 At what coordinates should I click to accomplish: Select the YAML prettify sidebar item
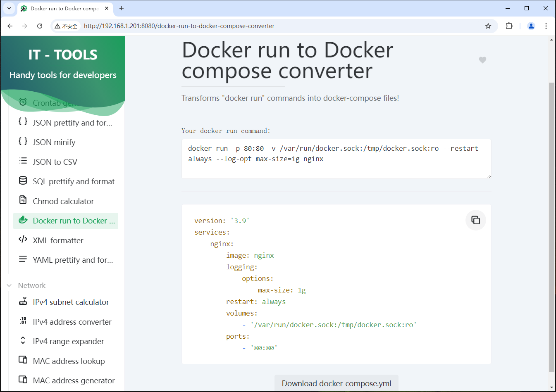(x=73, y=260)
